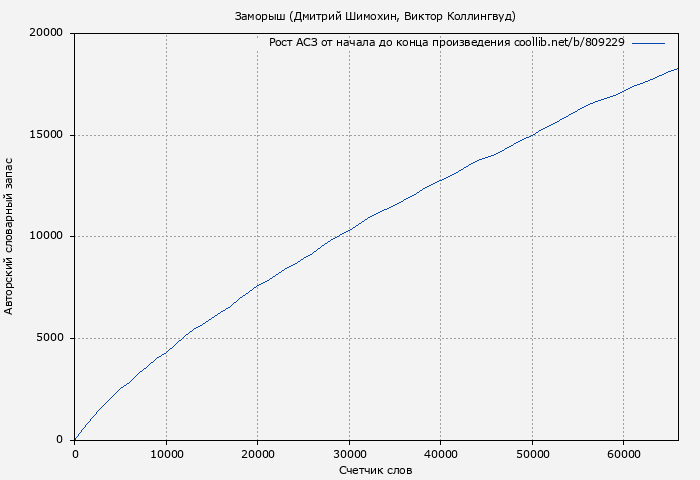700x480 pixels.
Task: Click the Y-axis tick label 10000
Action: 46,237
